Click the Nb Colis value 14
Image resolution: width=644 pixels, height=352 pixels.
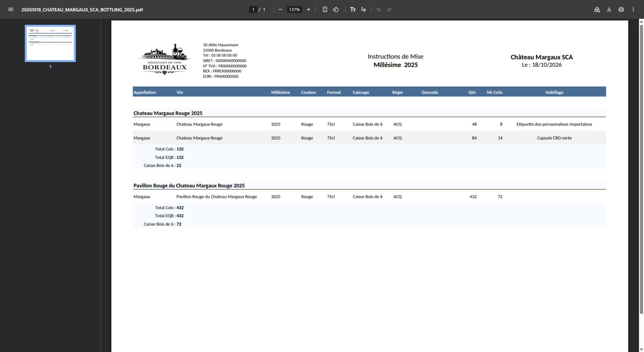pyautogui.click(x=500, y=138)
